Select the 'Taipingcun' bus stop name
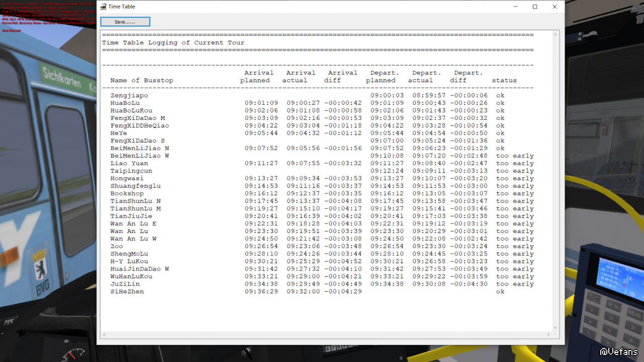 (131, 171)
